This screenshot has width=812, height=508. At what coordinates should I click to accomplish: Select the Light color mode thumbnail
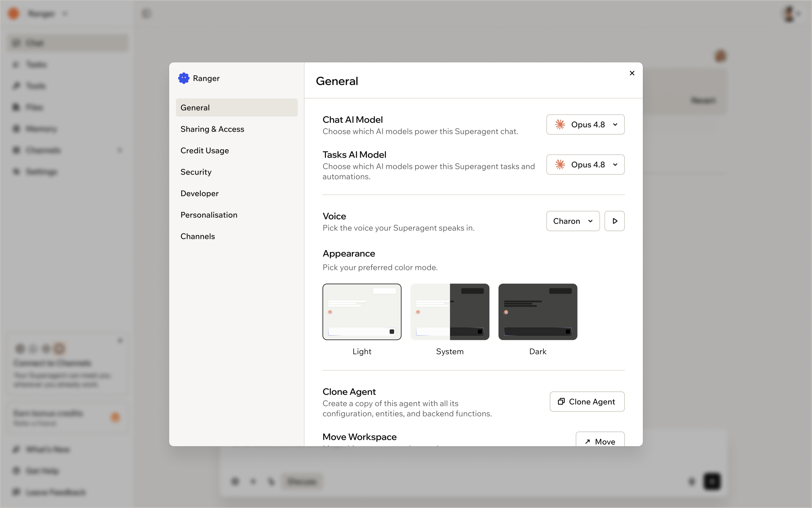362,312
